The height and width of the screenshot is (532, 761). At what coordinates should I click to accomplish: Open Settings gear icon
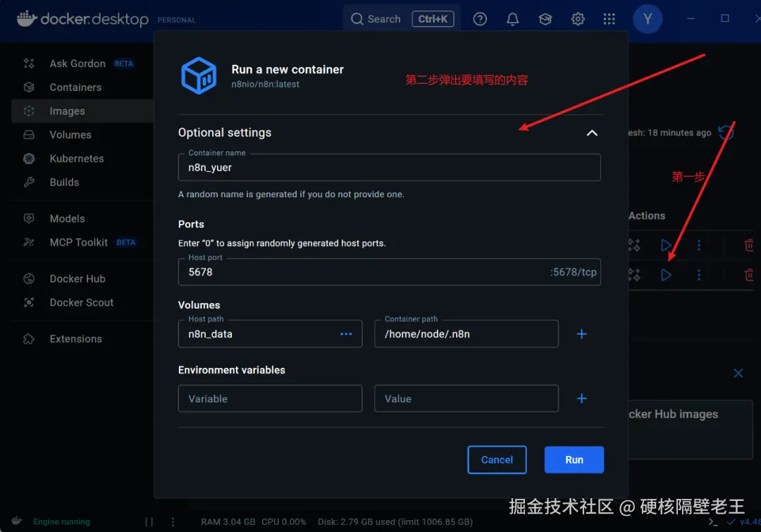578,19
